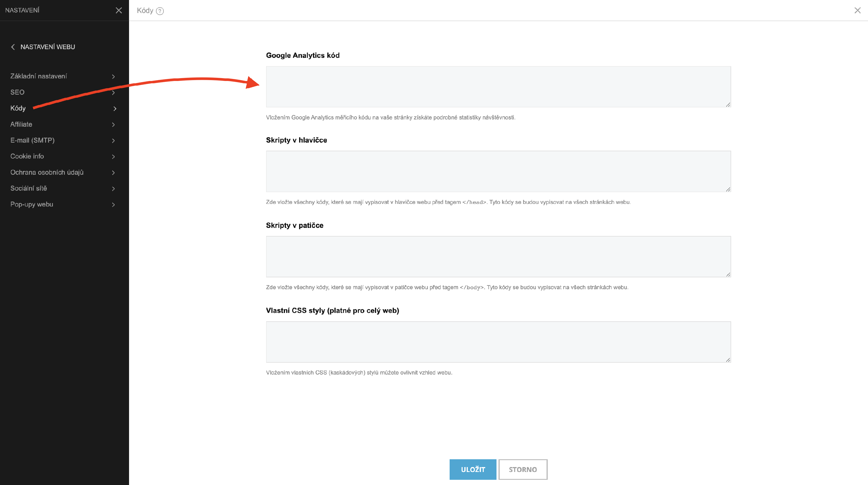Image resolution: width=868 pixels, height=485 pixels.
Task: Open the E-mail (SMTP) settings item
Action: [x=32, y=141]
